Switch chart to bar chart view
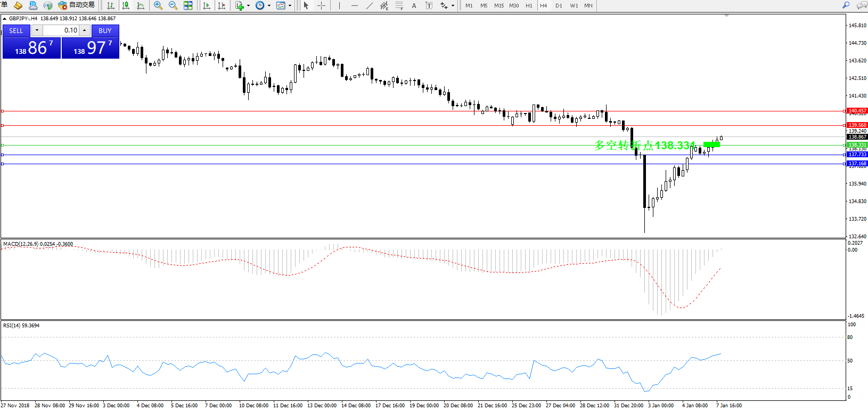 pos(111,5)
